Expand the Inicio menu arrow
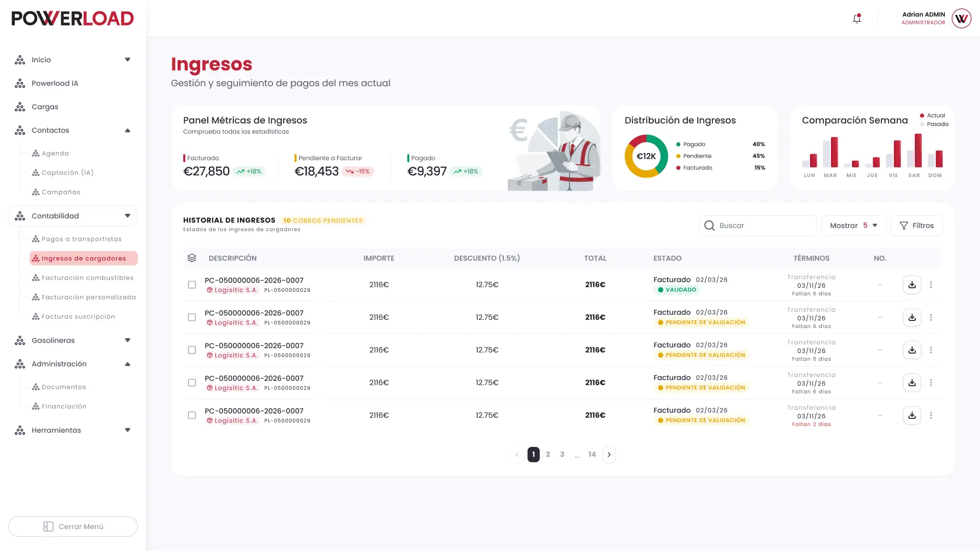Image resolution: width=980 pixels, height=551 pixels. tap(128, 60)
